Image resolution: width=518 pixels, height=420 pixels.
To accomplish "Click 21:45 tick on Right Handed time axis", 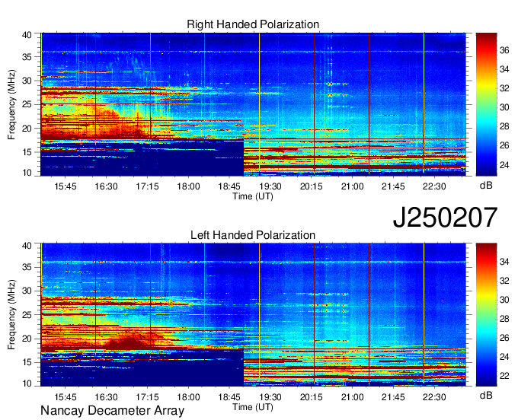I will pyautogui.click(x=393, y=186).
